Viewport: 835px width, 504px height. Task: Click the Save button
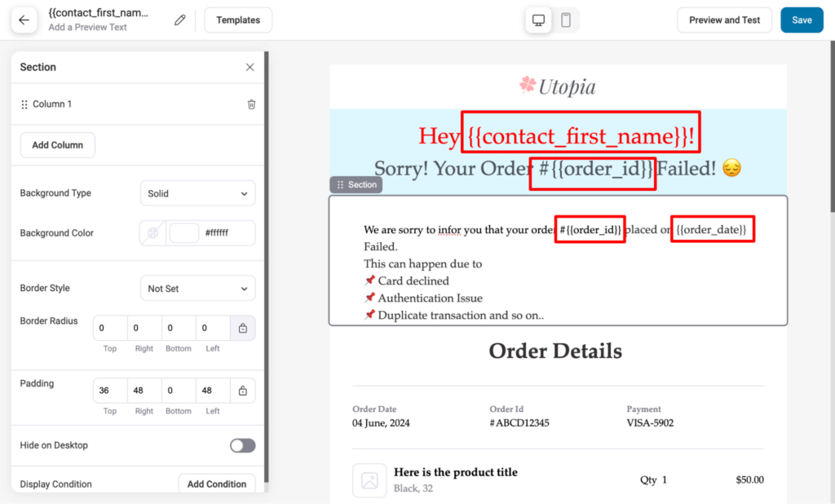(x=801, y=20)
